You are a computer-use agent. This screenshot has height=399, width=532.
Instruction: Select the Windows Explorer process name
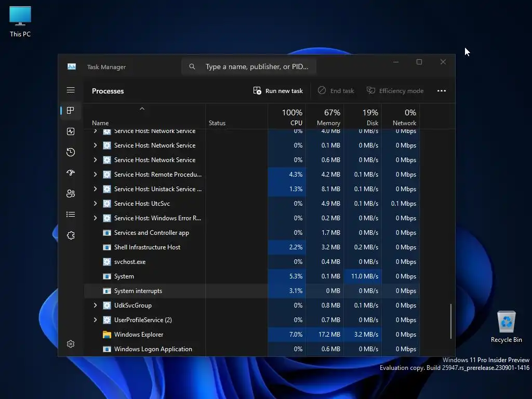(139, 335)
